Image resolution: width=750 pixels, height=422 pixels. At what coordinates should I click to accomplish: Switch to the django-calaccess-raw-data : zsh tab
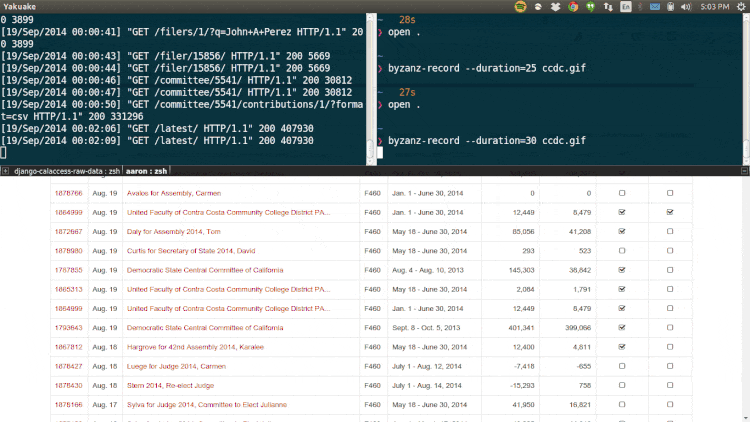(67, 171)
